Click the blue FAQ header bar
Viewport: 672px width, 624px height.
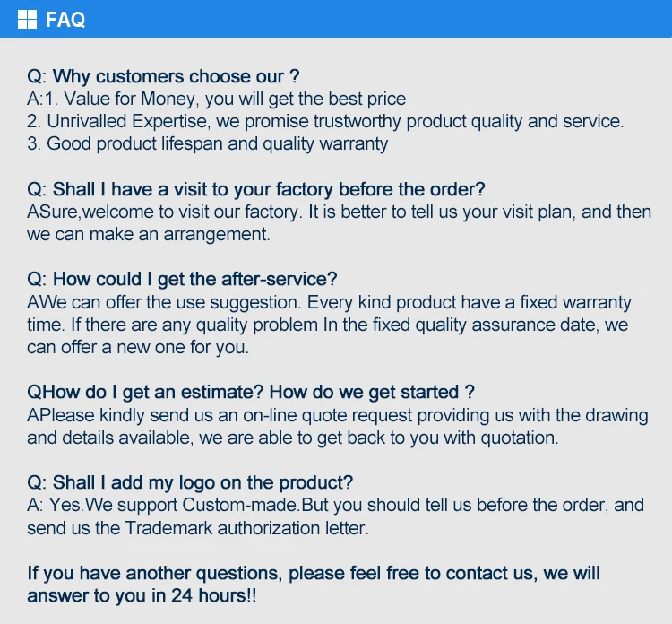tap(358, 19)
